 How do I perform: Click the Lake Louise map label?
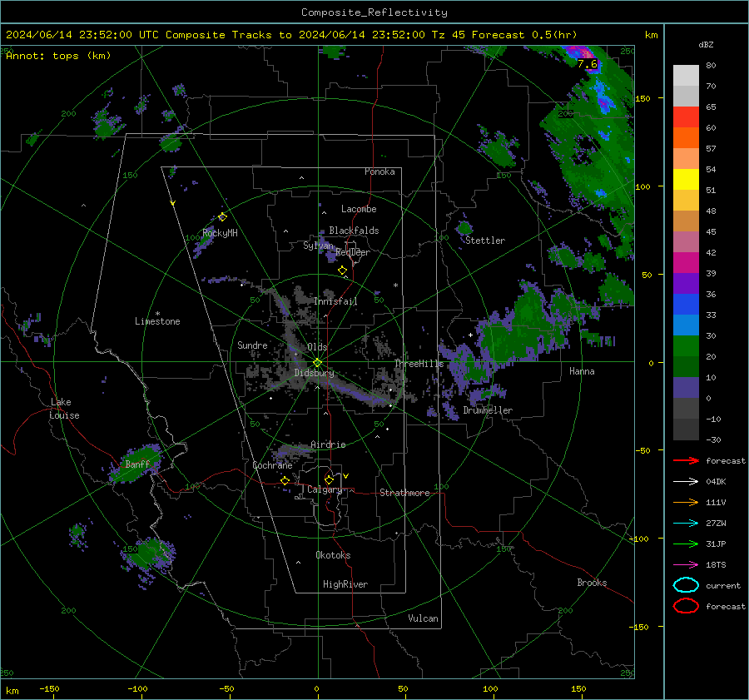[x=64, y=409]
